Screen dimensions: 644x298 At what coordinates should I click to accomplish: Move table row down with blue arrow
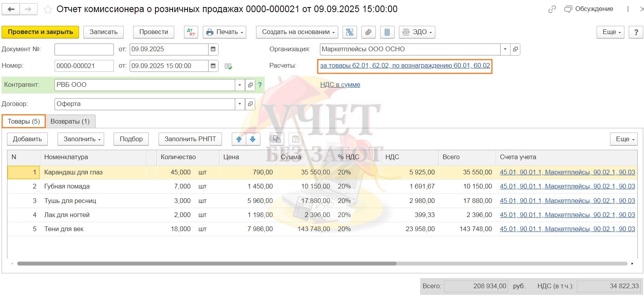click(253, 139)
